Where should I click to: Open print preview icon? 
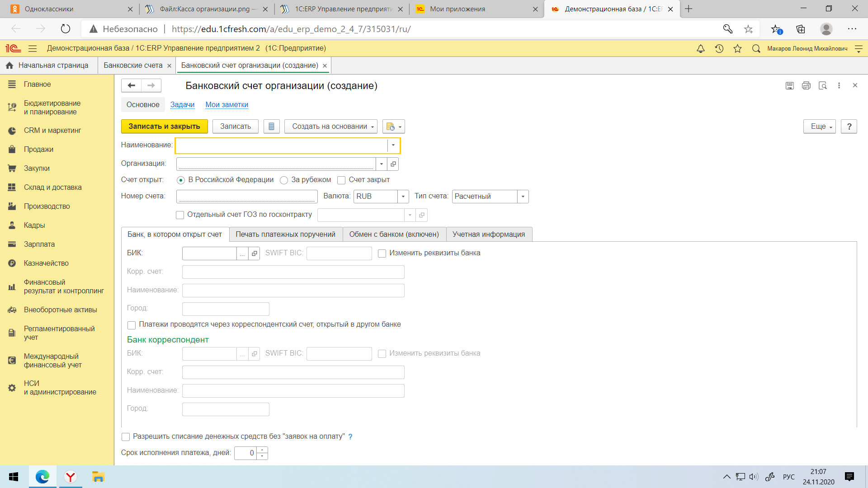point(823,85)
